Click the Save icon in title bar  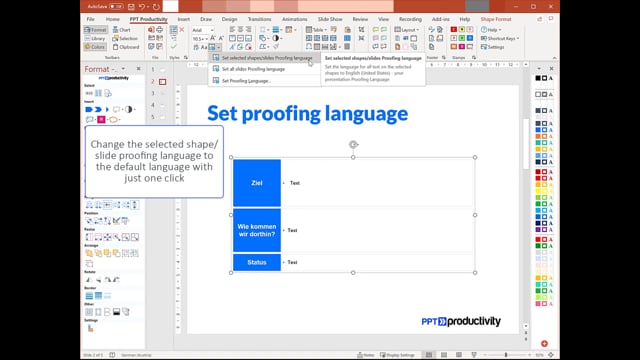tap(131, 7)
